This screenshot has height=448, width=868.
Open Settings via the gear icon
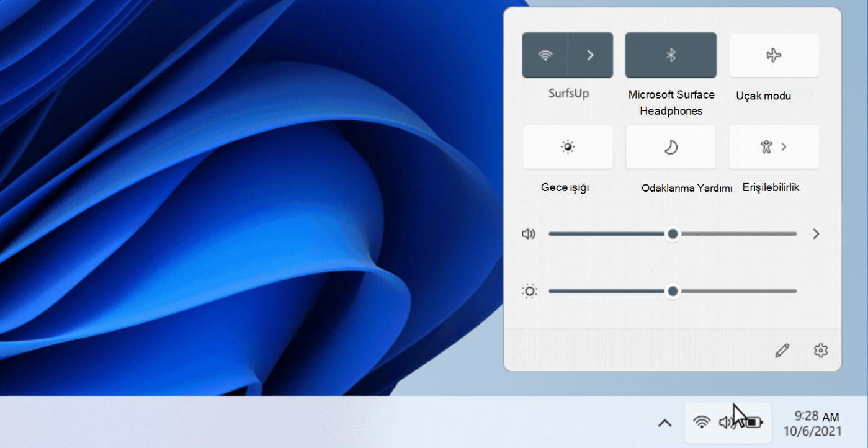pos(820,350)
